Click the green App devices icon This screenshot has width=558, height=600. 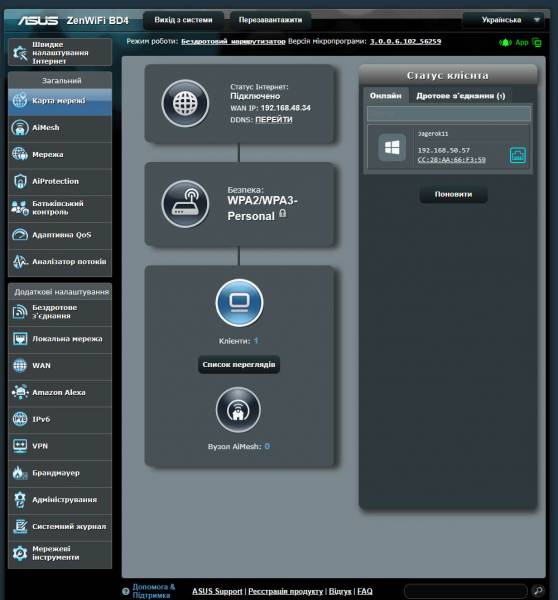[x=537, y=42]
